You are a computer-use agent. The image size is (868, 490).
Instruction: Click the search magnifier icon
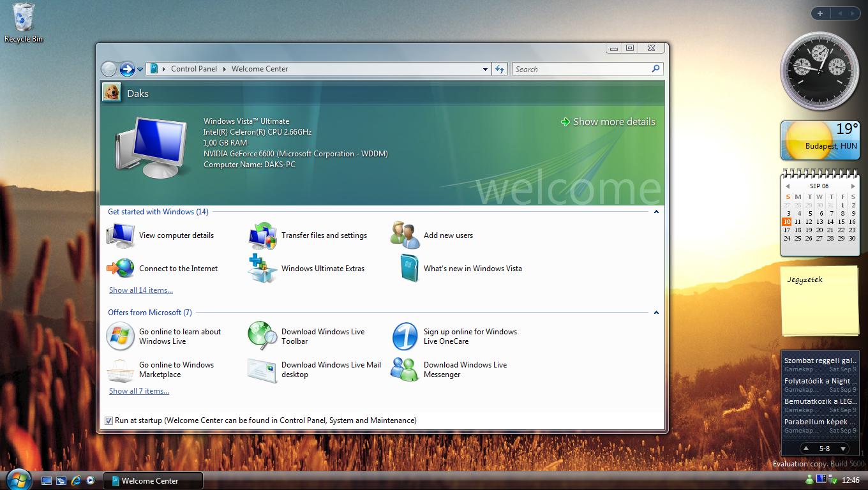click(655, 69)
